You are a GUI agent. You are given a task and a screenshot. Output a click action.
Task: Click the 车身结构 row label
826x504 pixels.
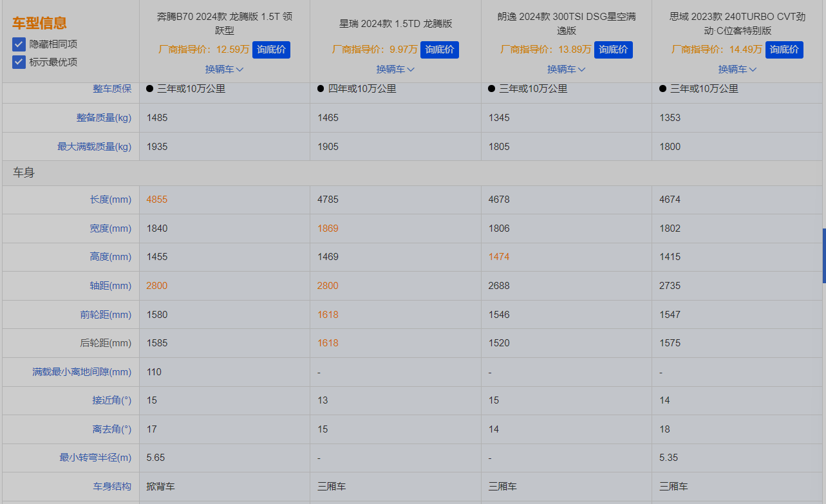pyautogui.click(x=112, y=487)
